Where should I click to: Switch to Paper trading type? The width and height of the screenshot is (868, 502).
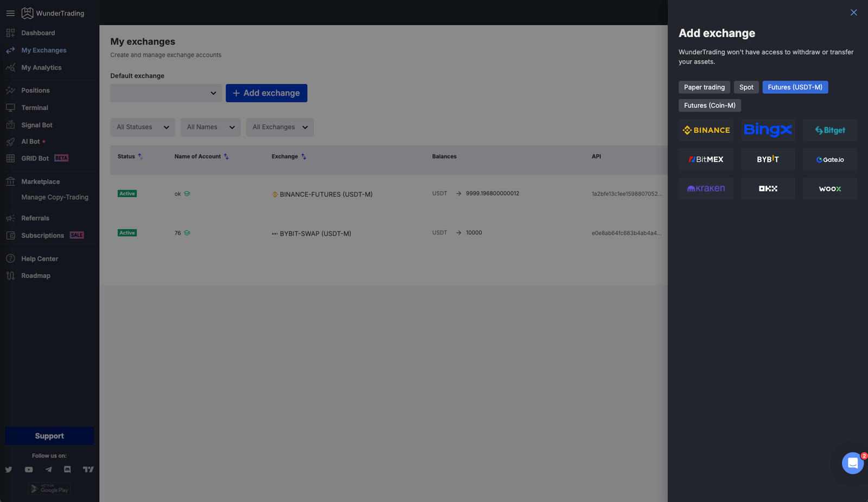[x=704, y=87]
